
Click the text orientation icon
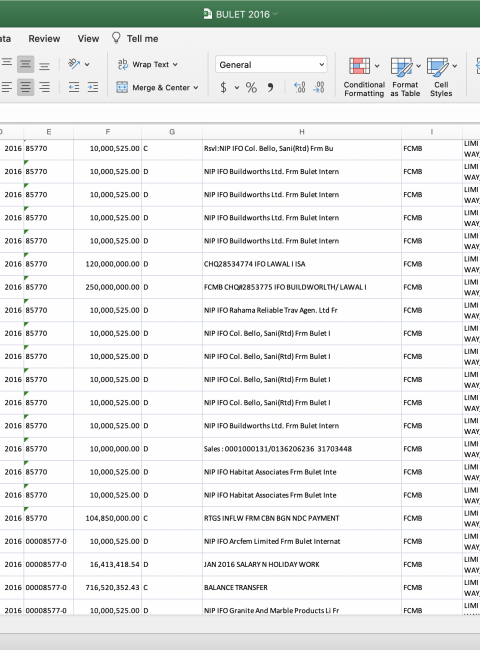click(x=74, y=64)
